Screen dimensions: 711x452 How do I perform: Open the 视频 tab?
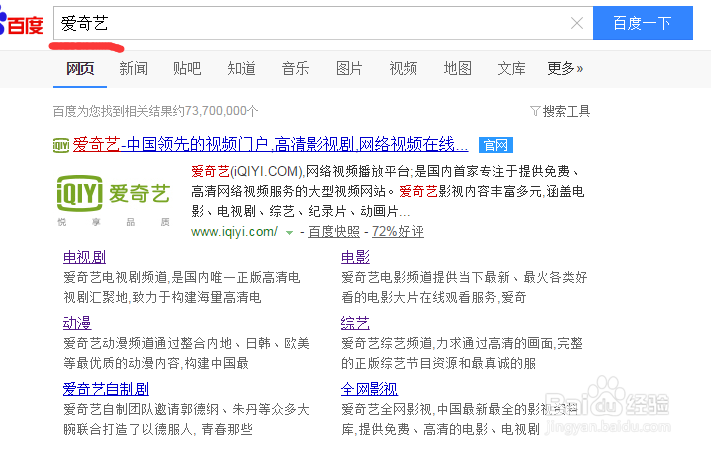403,68
